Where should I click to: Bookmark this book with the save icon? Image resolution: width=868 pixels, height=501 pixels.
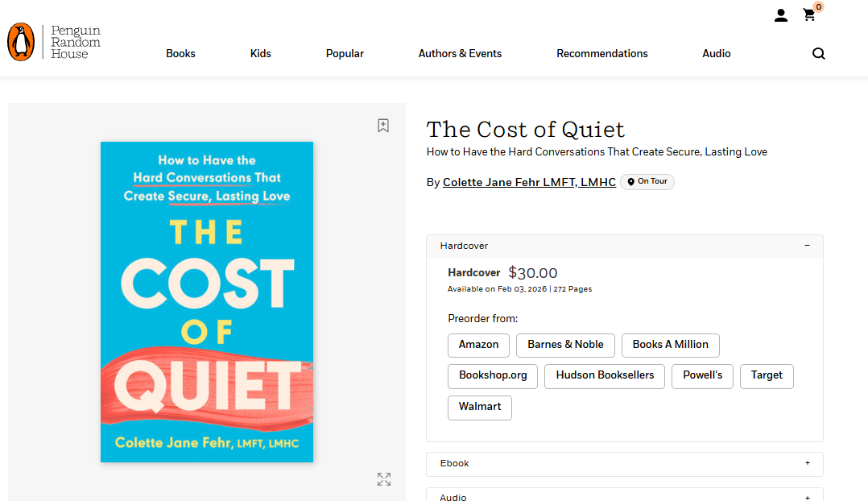click(x=383, y=126)
